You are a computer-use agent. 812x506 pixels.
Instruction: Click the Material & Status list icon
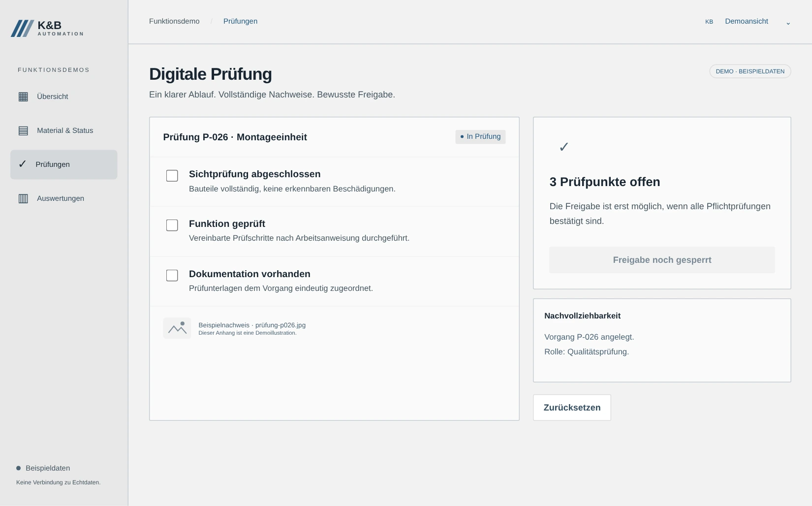pyautogui.click(x=23, y=130)
